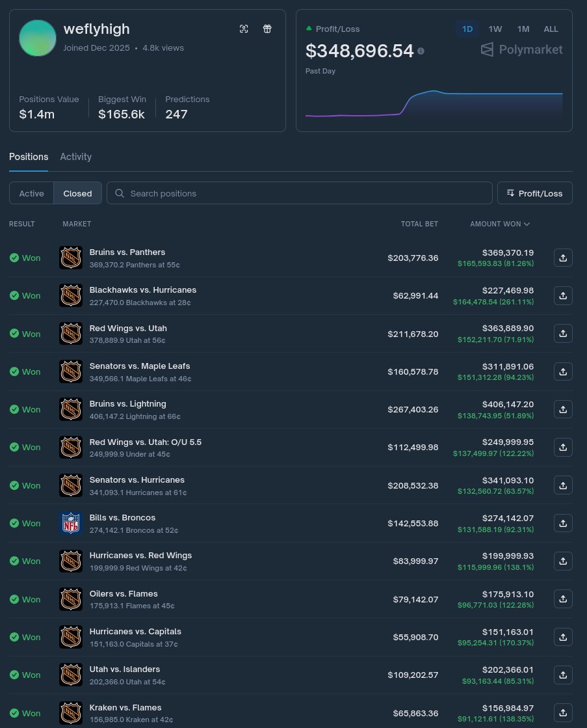Viewport: 587px width, 728px height.
Task: Share the Bruins vs. Panthers result
Action: click(x=563, y=258)
